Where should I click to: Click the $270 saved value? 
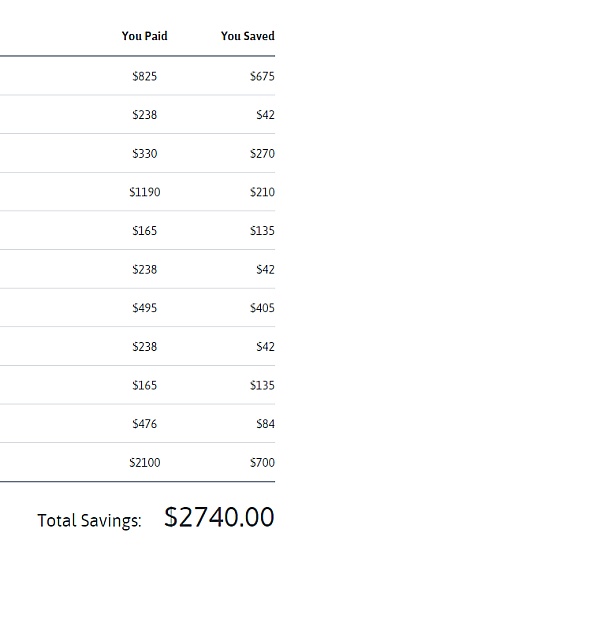tap(262, 154)
